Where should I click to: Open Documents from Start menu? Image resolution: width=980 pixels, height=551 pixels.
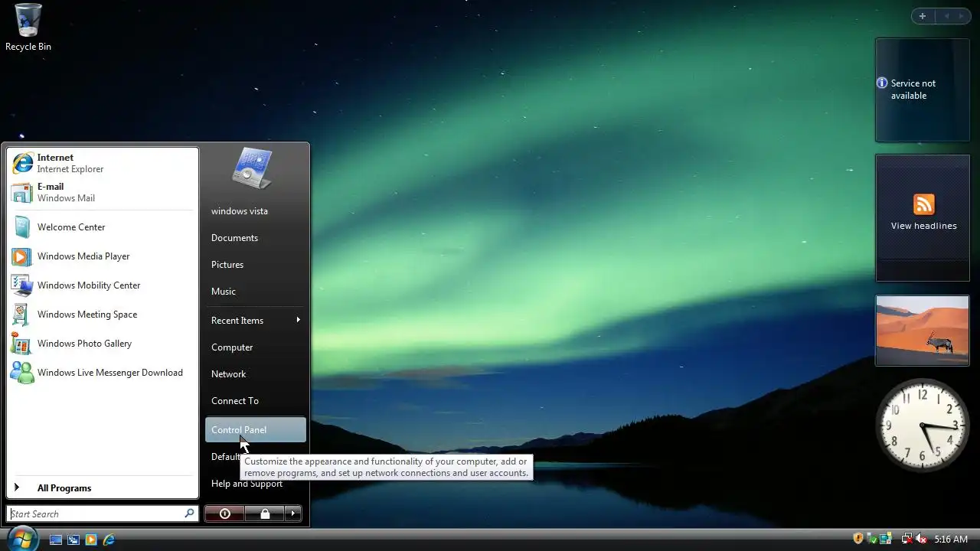255,238
